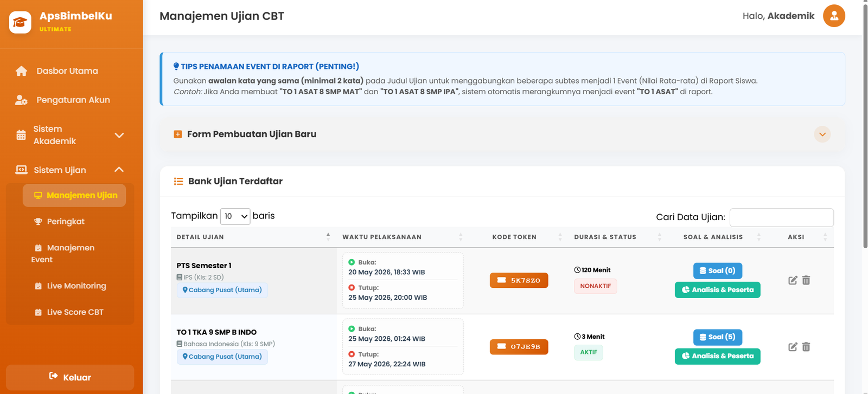Click the calendar icon beside Manajemen Event

(38, 248)
